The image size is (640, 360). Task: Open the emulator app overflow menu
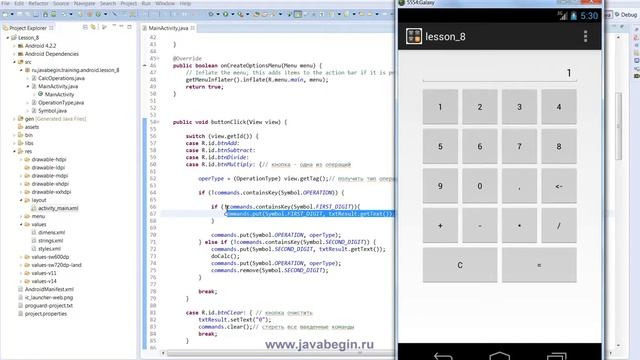[x=585, y=36]
